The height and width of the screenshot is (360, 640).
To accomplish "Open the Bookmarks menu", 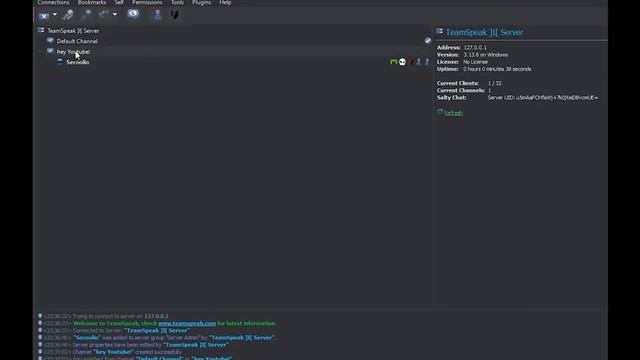I will tap(92, 2).
